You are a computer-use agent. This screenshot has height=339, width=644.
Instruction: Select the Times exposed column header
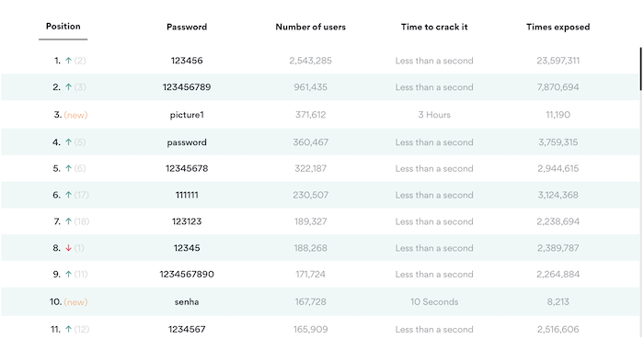pos(558,27)
